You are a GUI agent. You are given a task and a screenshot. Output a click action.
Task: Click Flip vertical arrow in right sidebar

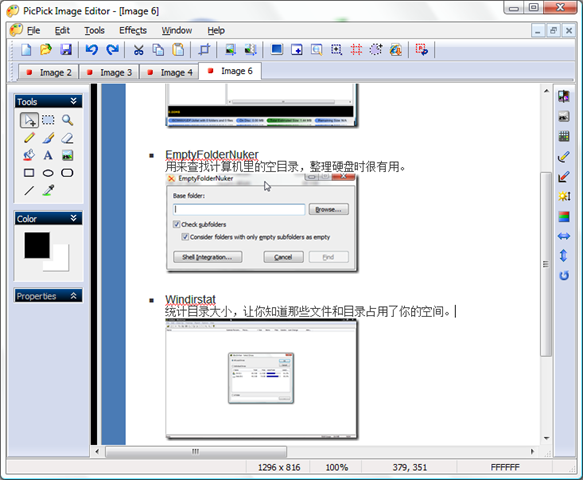(x=564, y=256)
